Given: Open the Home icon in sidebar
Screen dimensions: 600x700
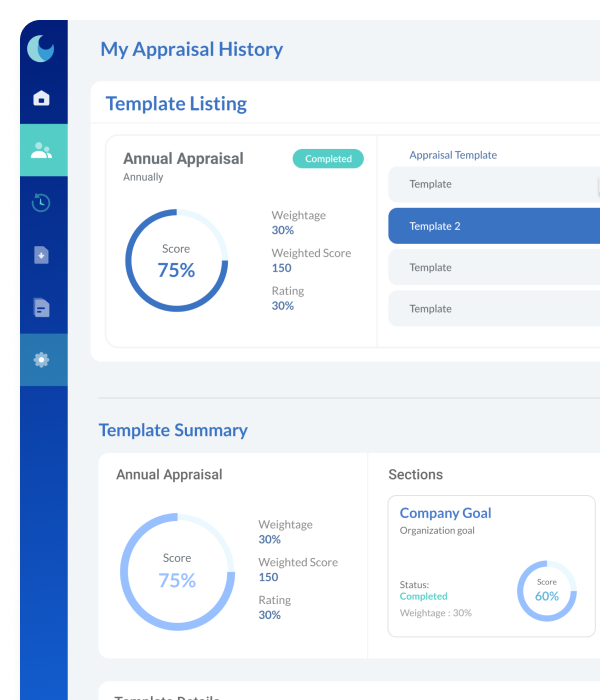Looking at the screenshot, I should pos(41,98).
